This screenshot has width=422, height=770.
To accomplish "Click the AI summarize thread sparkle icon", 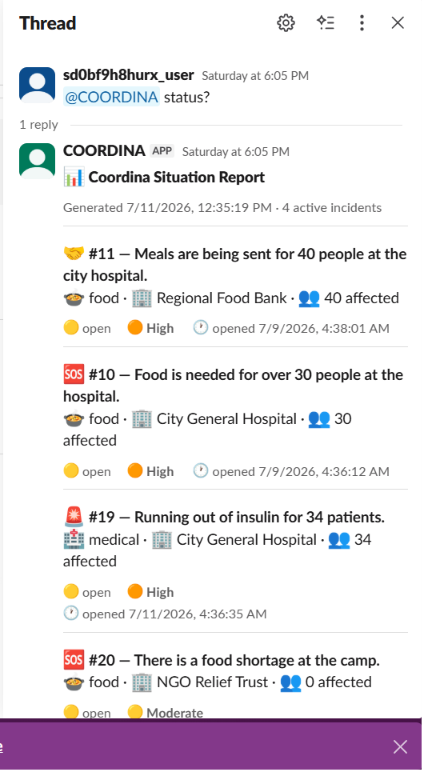I will point(325,23).
